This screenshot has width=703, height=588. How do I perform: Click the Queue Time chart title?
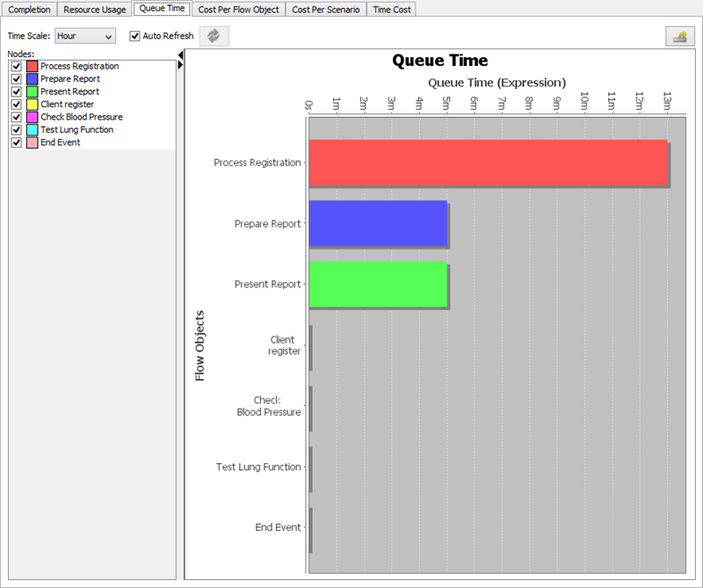tap(440, 61)
